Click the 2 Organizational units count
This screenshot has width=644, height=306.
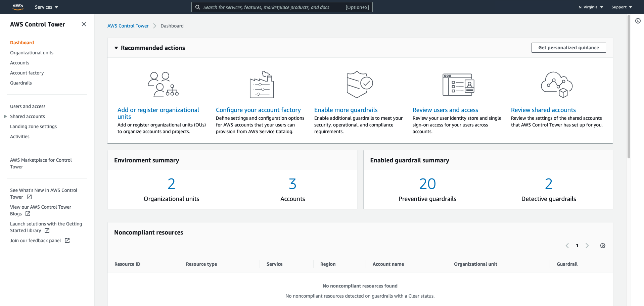[x=171, y=184]
